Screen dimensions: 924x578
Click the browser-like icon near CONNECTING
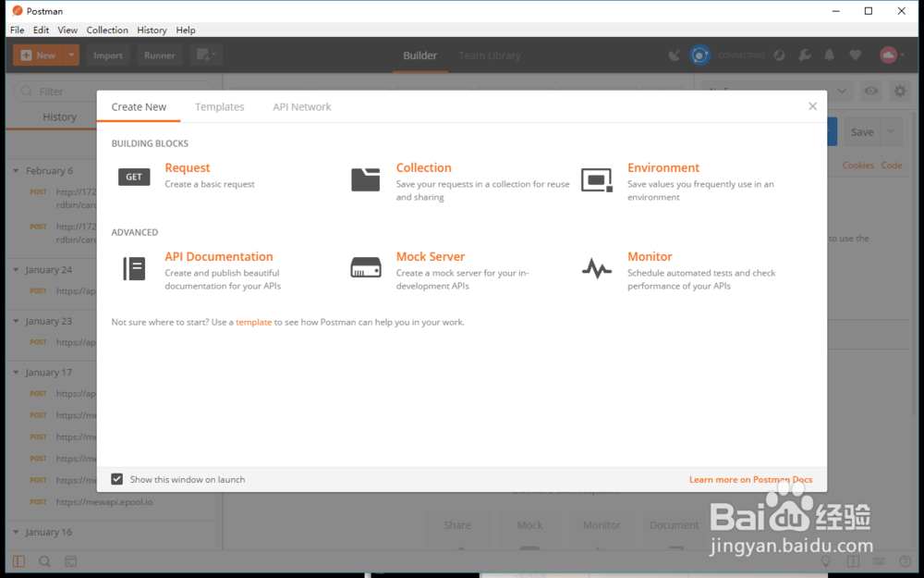point(779,55)
